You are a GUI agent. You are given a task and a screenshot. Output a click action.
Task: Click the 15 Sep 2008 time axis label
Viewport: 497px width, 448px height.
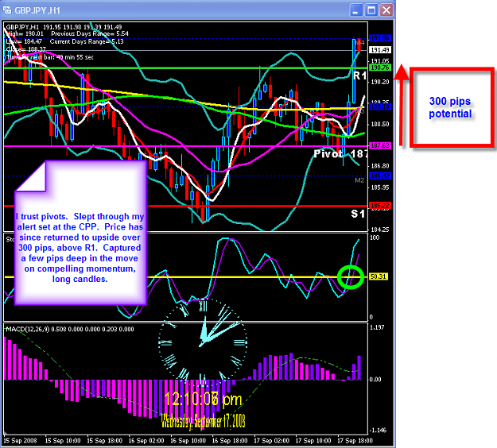[x=20, y=440]
